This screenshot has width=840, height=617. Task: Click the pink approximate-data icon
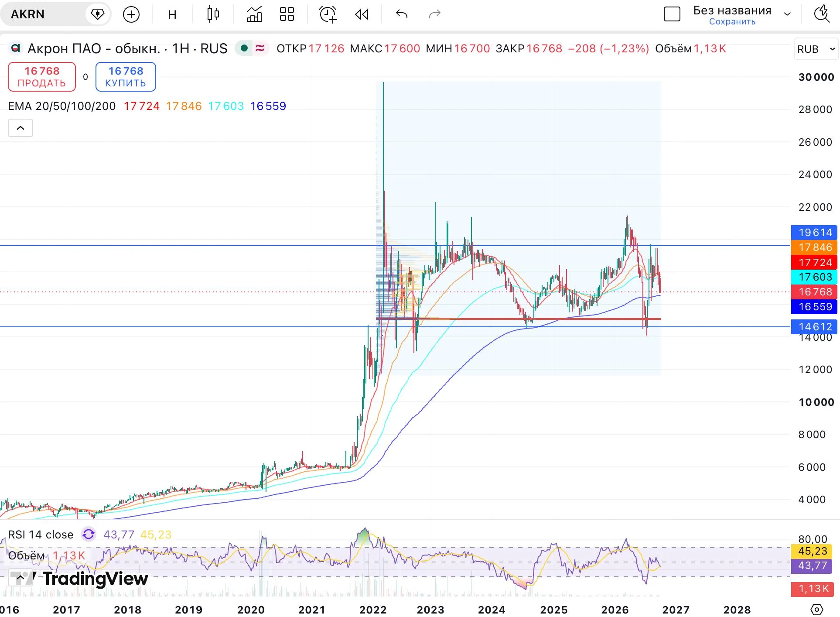click(260, 48)
